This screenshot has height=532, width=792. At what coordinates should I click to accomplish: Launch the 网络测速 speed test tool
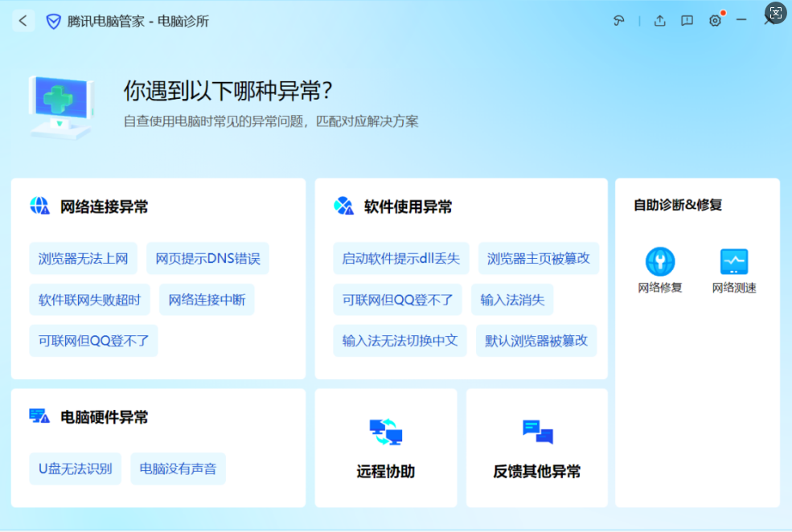click(733, 270)
